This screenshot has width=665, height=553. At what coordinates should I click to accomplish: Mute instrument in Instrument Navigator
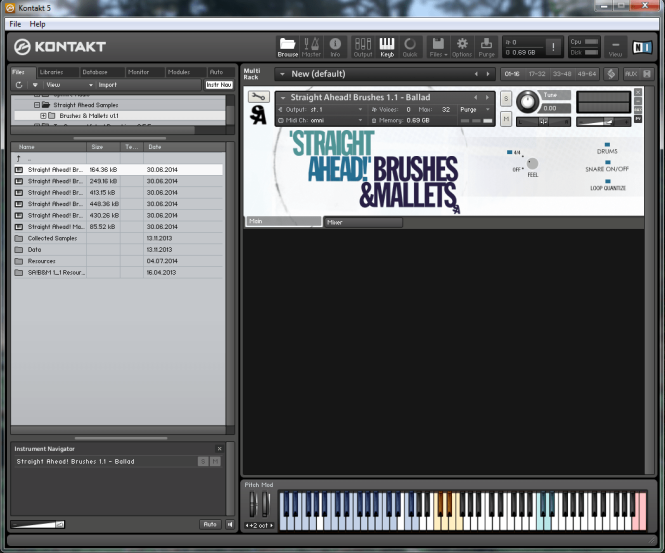(215, 461)
